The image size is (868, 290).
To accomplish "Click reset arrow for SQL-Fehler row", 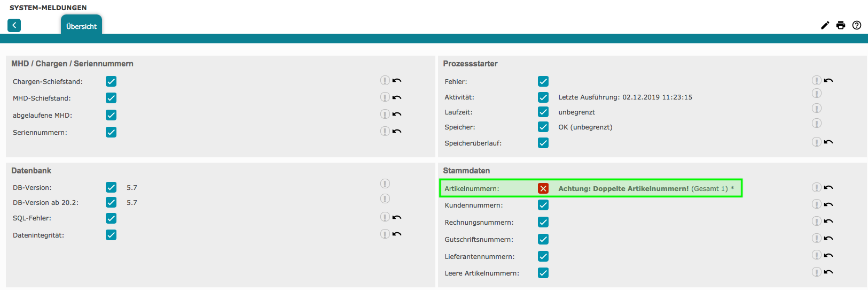I will [x=397, y=217].
